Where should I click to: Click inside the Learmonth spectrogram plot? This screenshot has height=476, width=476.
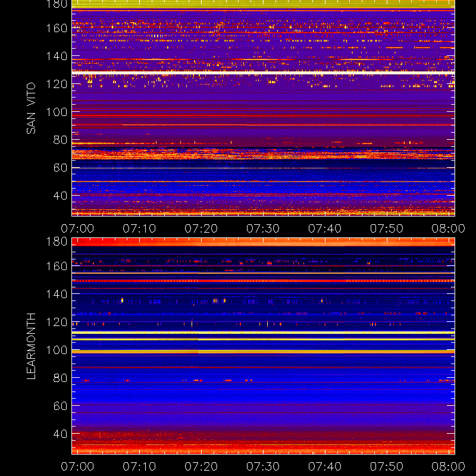263,346
